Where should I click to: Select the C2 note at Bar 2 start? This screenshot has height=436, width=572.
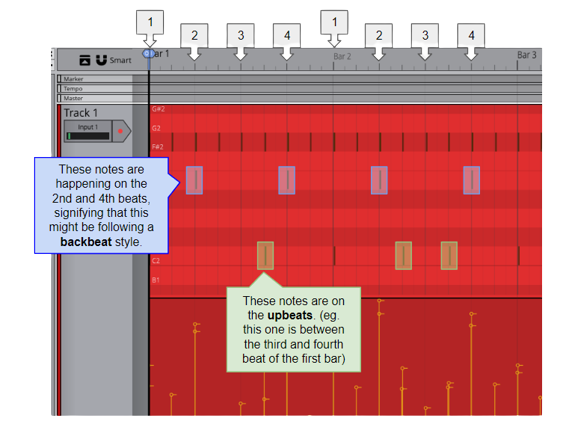[334, 256]
